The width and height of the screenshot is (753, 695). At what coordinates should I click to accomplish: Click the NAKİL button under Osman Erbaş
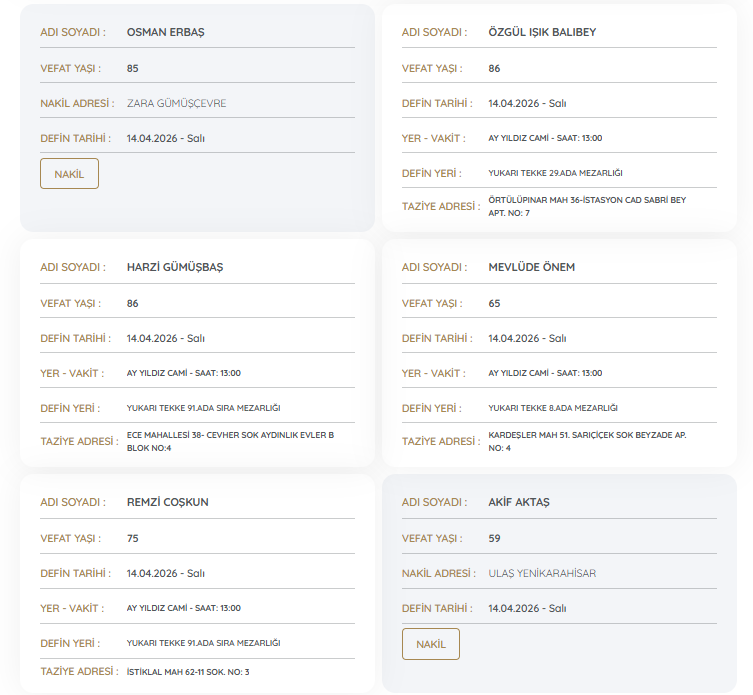(x=69, y=174)
